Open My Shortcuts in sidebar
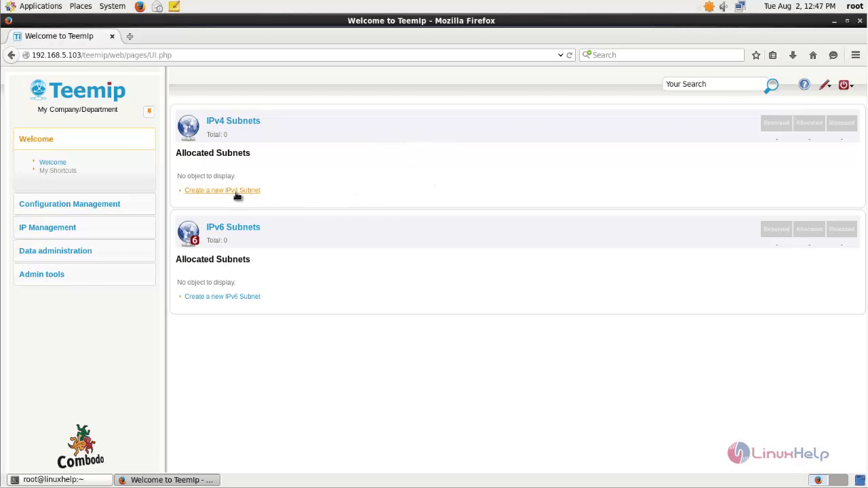The height and width of the screenshot is (488, 868). click(58, 171)
